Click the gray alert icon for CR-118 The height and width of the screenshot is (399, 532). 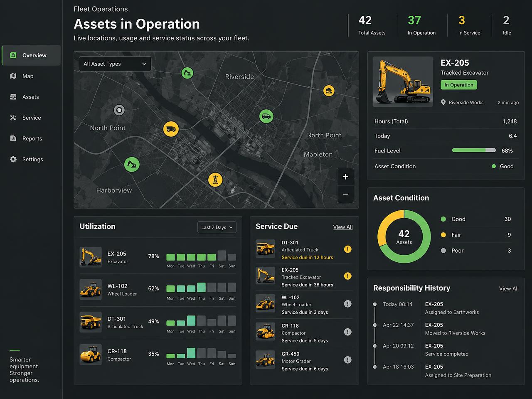pos(348,332)
